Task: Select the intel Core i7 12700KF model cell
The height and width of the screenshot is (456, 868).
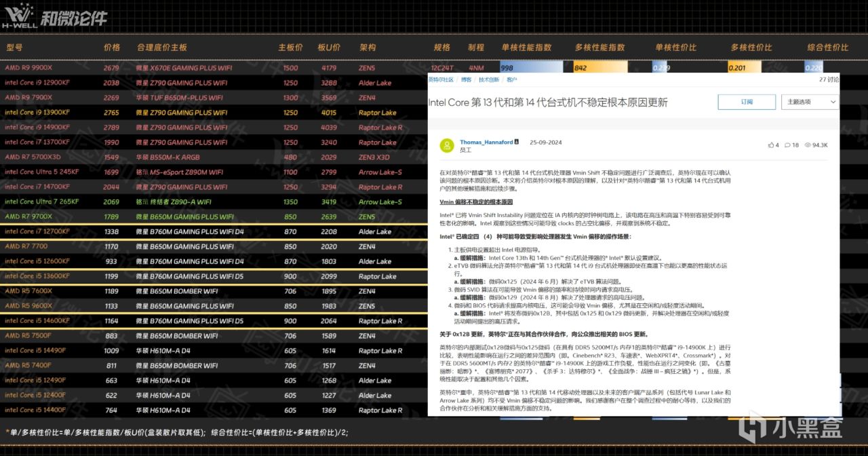Action: (37, 231)
